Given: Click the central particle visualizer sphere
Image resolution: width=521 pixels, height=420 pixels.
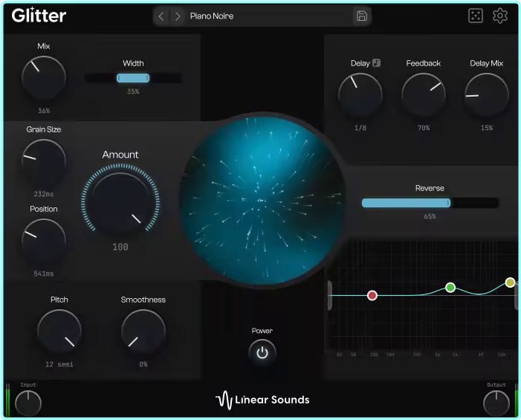Looking at the screenshot, I should [x=262, y=201].
